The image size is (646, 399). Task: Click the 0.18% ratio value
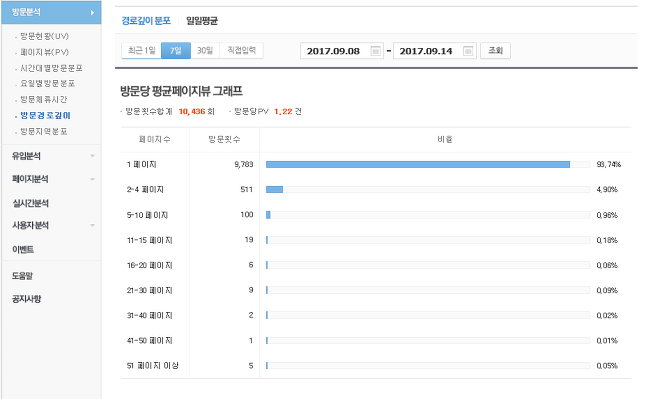[607, 240]
